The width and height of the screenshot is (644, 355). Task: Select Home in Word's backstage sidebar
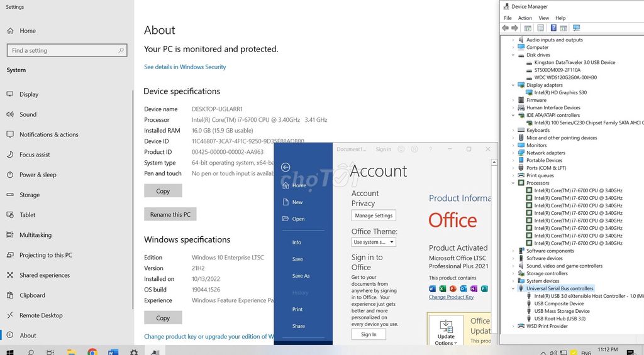[294, 185]
